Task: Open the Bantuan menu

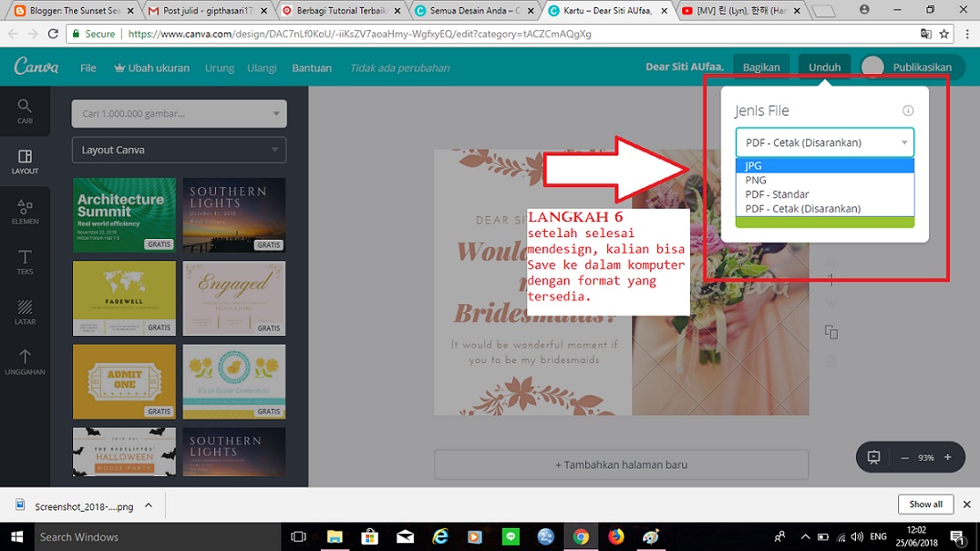Action: (x=312, y=68)
